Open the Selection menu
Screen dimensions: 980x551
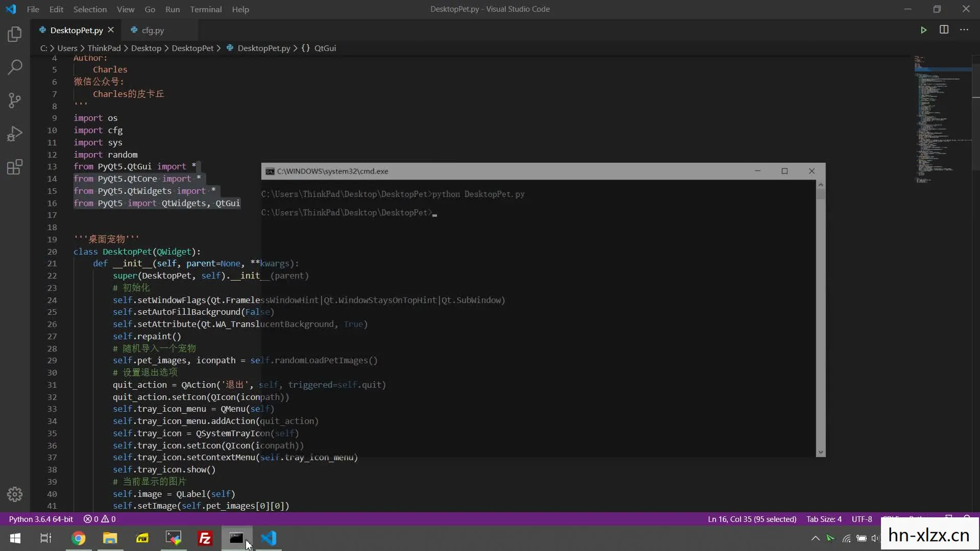[90, 9]
